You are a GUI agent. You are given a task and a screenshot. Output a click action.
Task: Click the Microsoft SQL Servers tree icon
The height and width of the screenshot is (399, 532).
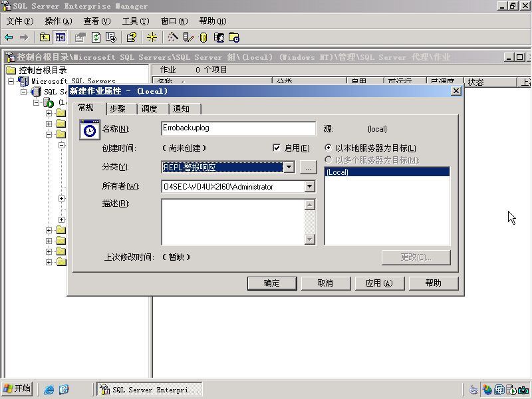[x=23, y=81]
